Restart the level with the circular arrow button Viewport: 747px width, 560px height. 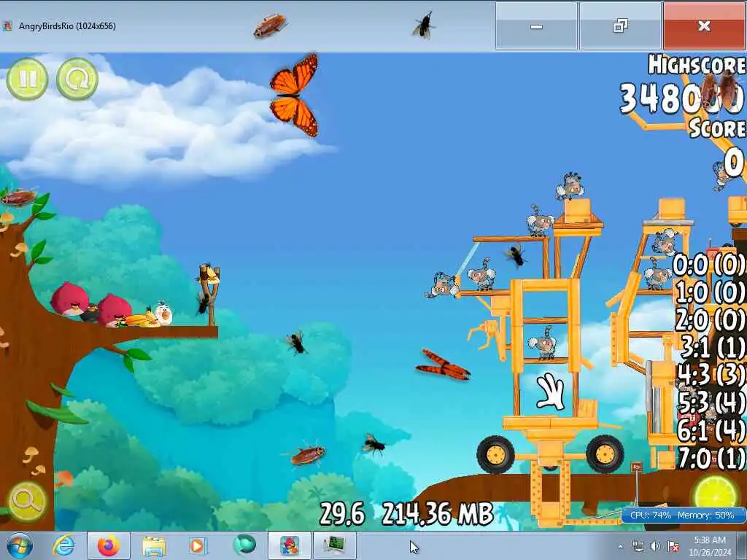tap(77, 79)
